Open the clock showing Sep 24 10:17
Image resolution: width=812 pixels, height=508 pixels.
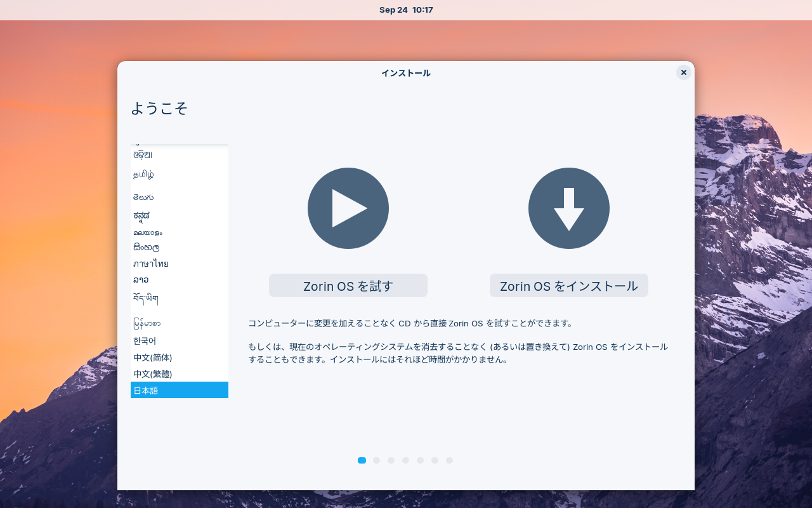(406, 10)
